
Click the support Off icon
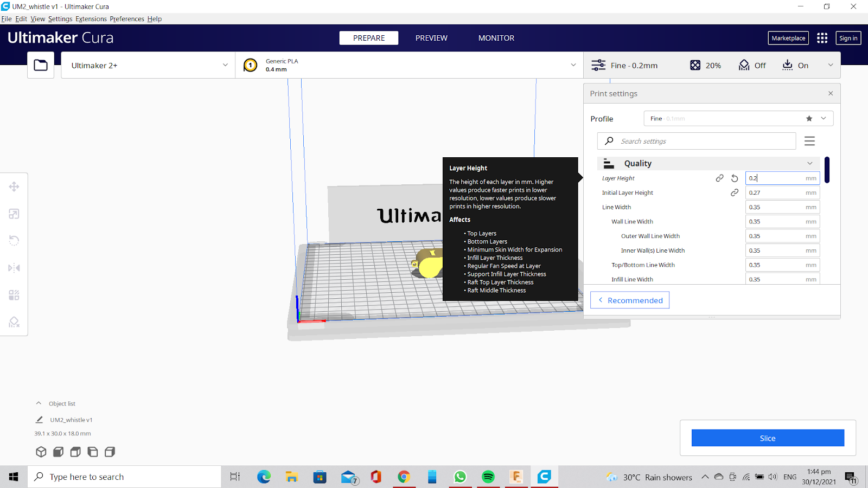pos(744,65)
